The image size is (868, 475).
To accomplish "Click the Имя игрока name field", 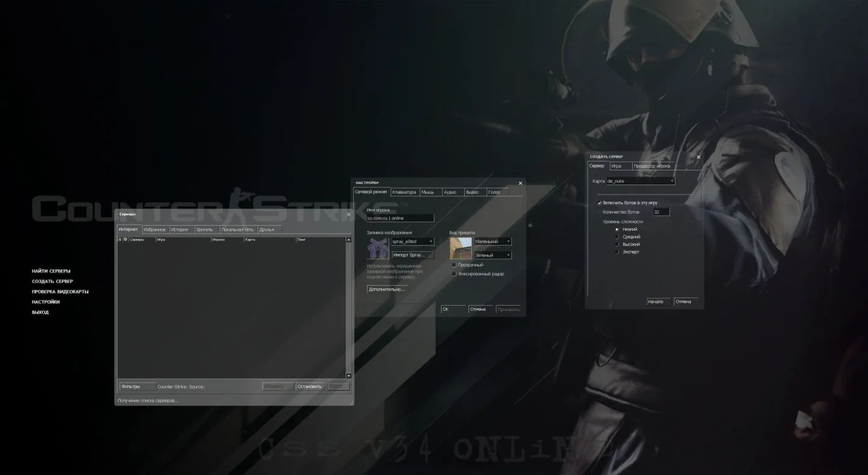I will (x=400, y=218).
